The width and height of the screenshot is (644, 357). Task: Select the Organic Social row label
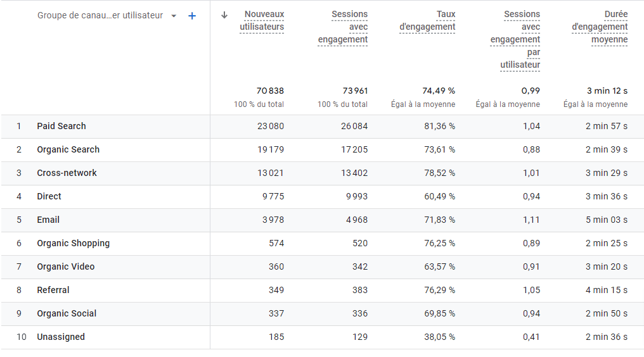click(67, 313)
